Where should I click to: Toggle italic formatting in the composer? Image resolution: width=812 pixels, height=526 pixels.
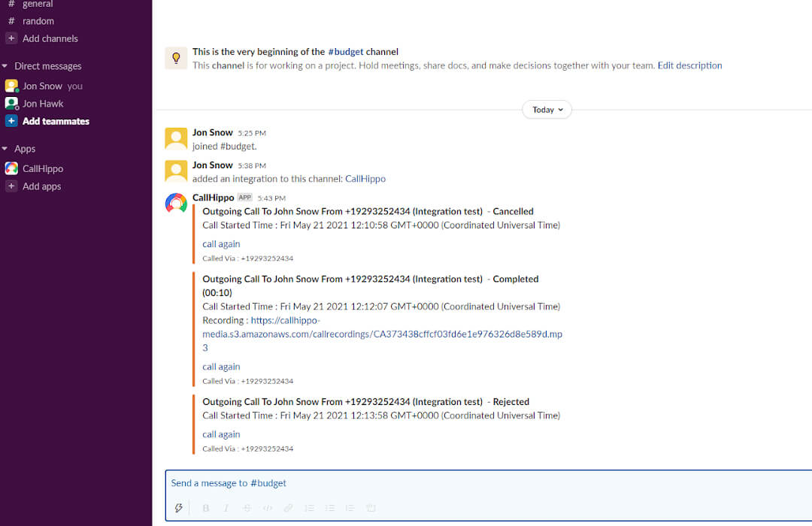226,508
